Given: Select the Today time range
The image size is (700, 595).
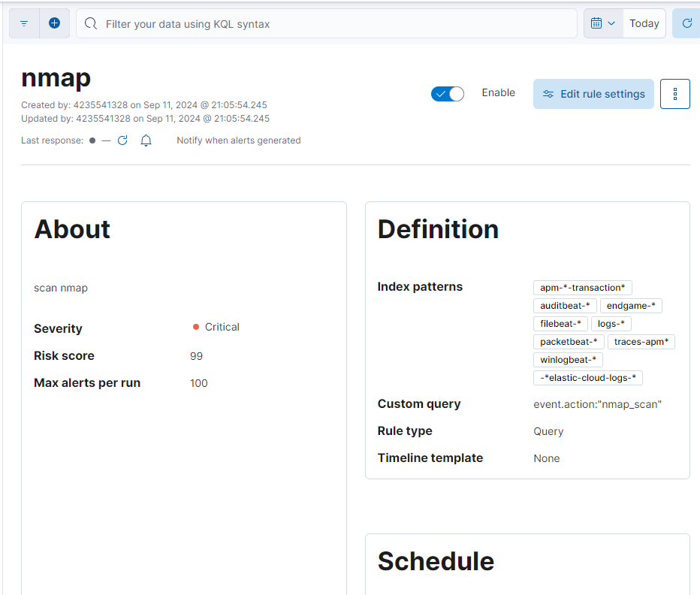Looking at the screenshot, I should coord(644,23).
